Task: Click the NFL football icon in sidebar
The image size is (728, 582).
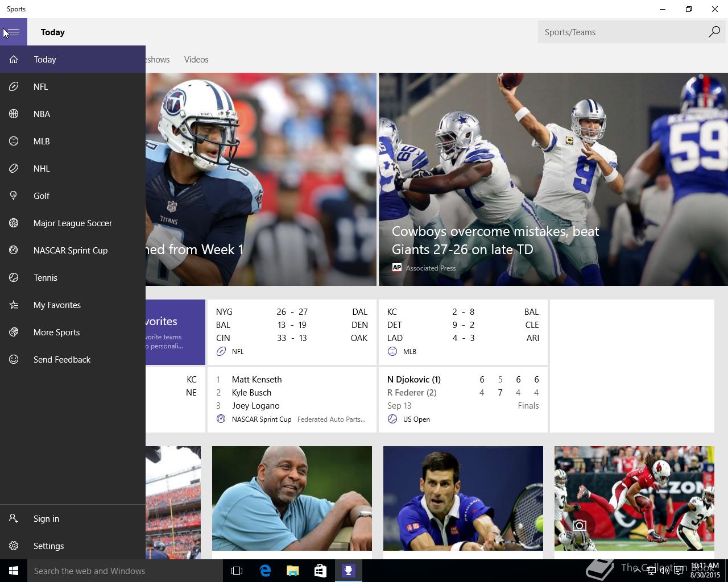Action: coord(14,86)
